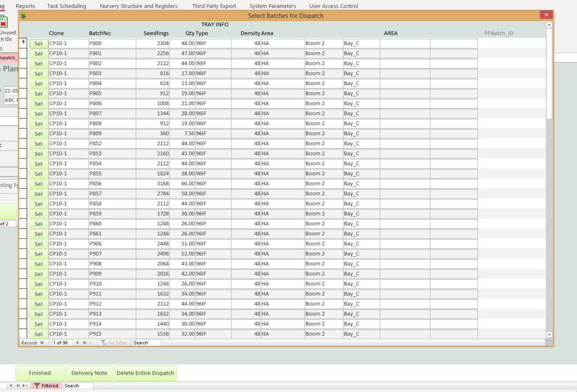Switch to Third Party Export tab
The image size is (577, 392).
(214, 6)
